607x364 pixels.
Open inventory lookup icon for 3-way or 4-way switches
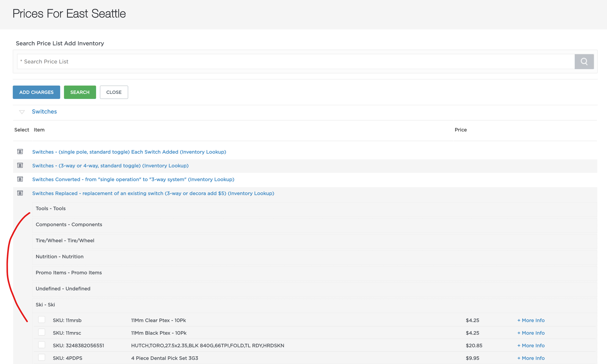click(20, 165)
